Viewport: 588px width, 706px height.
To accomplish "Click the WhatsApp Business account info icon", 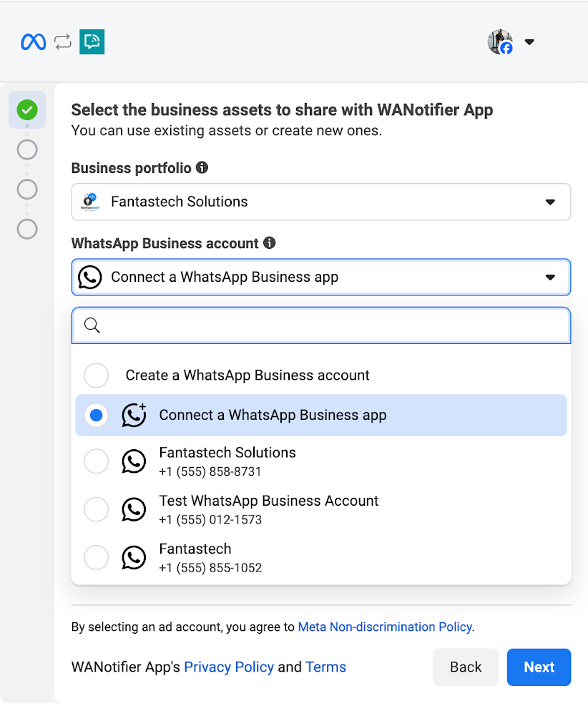I will (269, 242).
